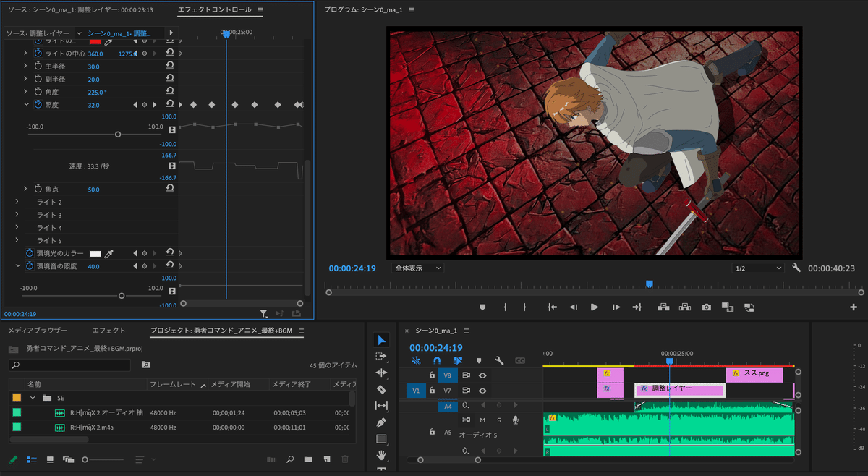The image size is (868, 476).
Task: Expand ライト 2 settings
Action: [17, 202]
